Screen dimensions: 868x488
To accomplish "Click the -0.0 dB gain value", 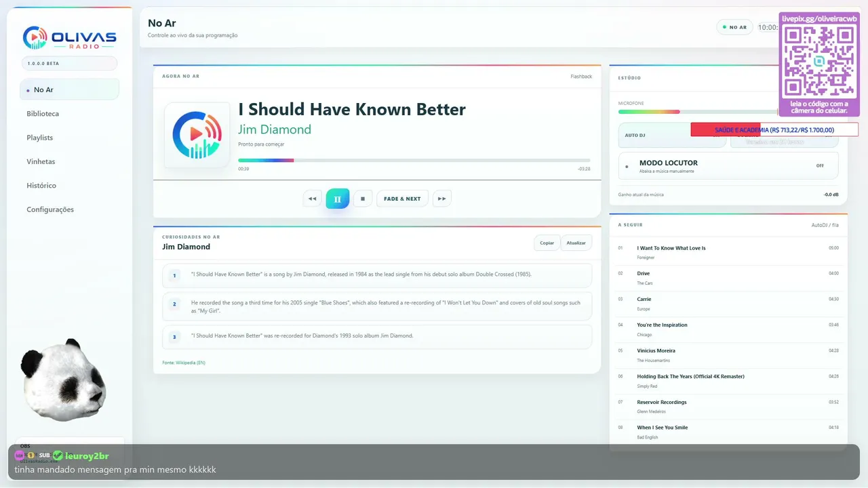I will tap(831, 195).
